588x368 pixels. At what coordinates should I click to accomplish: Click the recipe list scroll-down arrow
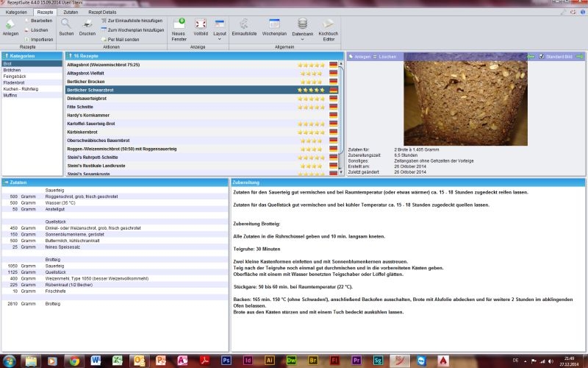[341, 172]
